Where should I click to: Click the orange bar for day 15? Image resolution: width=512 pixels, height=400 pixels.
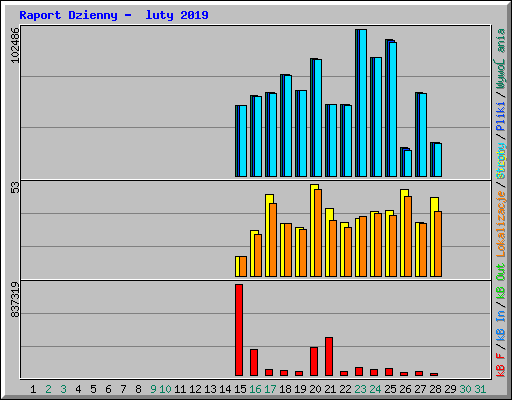click(243, 266)
